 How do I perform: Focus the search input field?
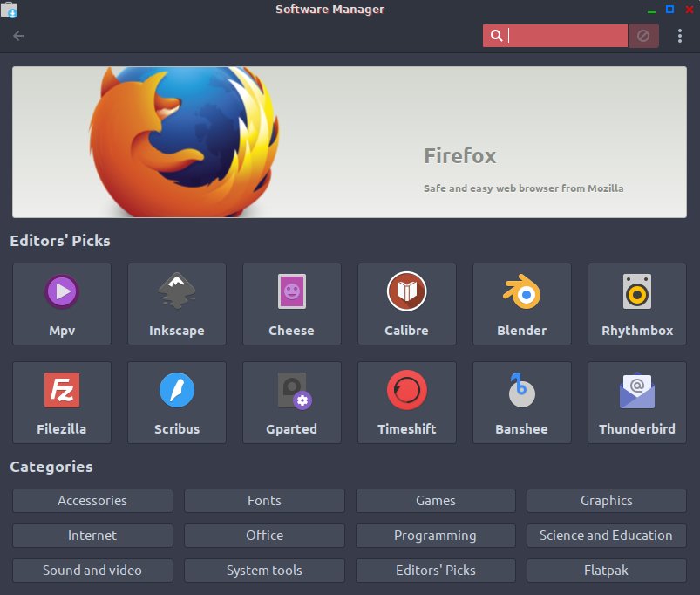point(565,36)
